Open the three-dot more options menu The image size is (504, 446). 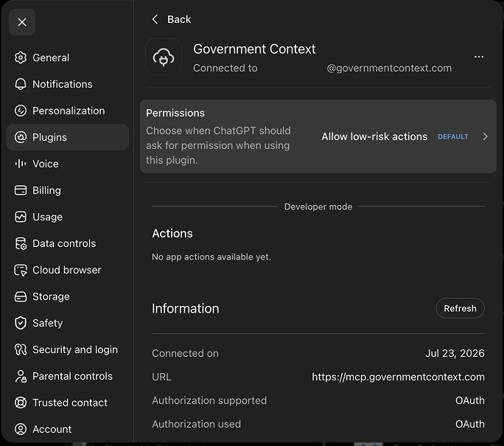479,57
